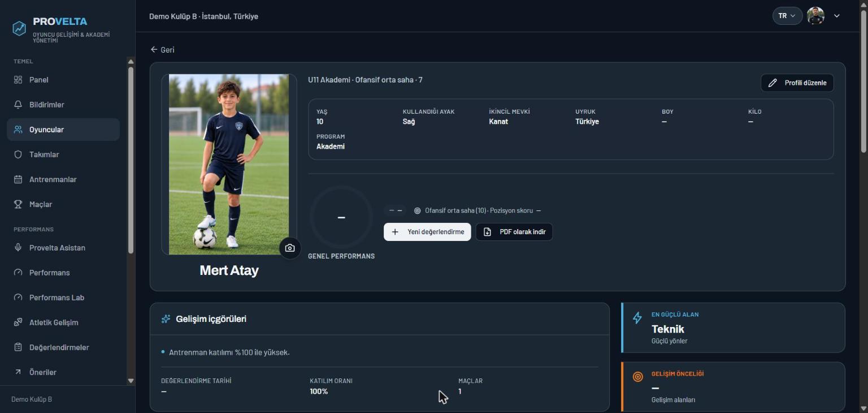Navigate to Takımlar in the sidebar
Viewport: 868px width, 413px height.
pos(63,154)
